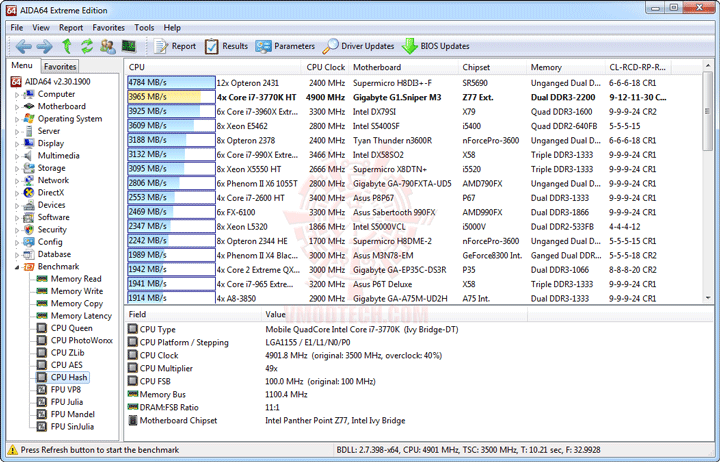
Task: Check for Driver Updates
Action: [358, 46]
